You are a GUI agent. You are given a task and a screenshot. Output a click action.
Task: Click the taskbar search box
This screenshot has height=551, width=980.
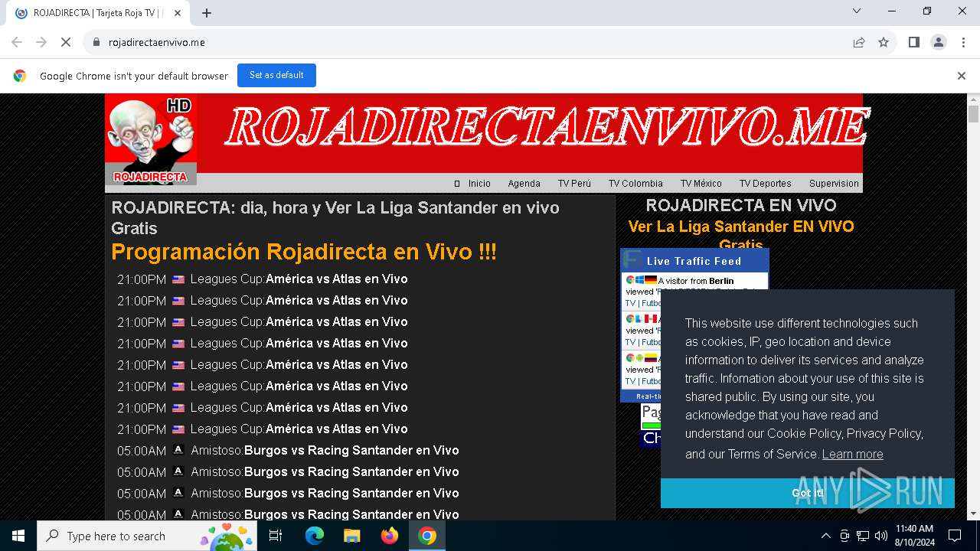click(147, 536)
